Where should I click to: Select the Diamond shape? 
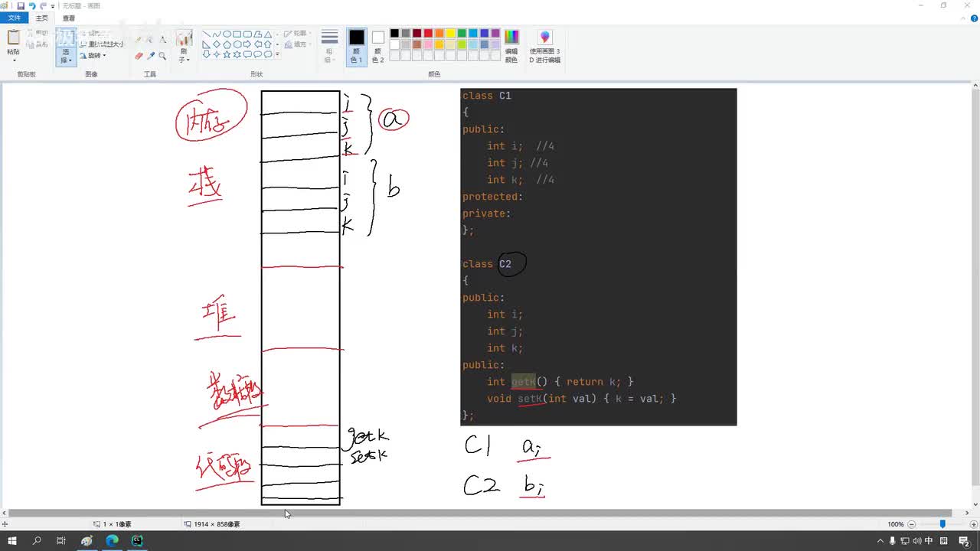(x=217, y=44)
